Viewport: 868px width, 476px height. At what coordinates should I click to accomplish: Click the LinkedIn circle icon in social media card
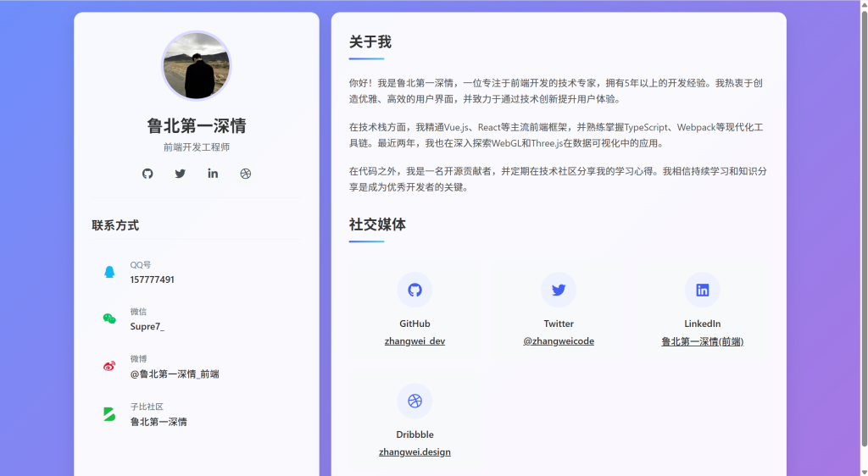click(x=703, y=290)
